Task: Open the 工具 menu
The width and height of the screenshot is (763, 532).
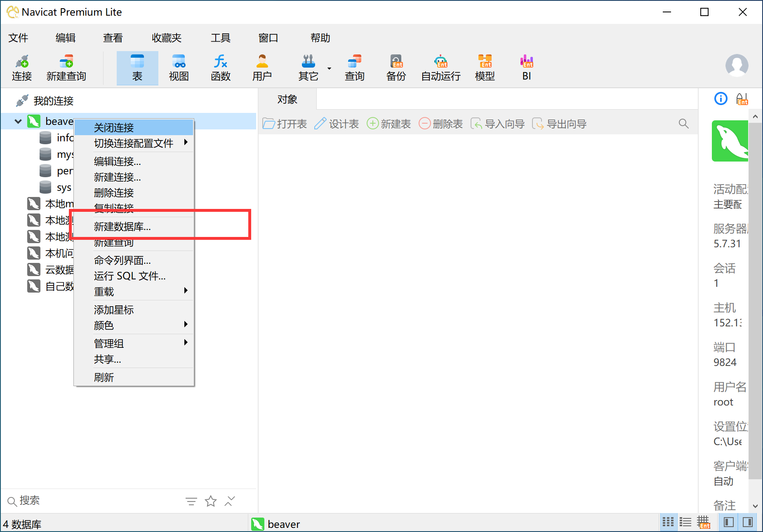Action: [x=221, y=38]
